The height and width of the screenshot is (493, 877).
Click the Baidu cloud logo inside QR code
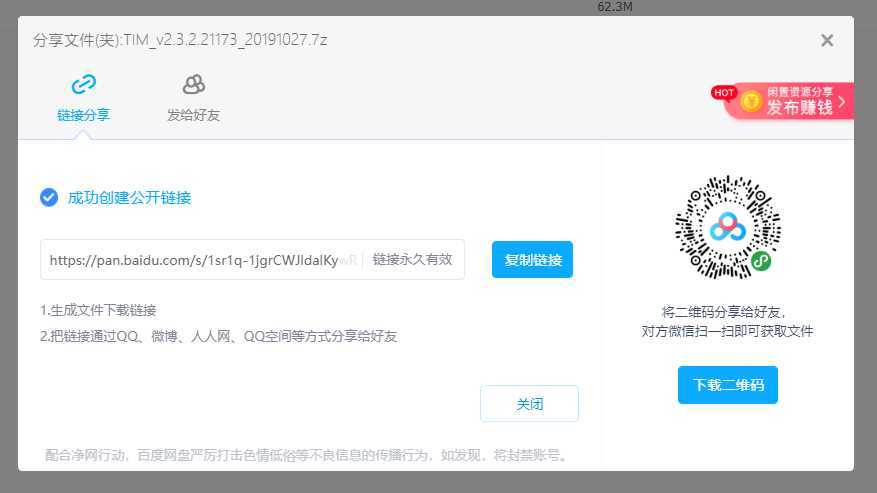pos(727,227)
